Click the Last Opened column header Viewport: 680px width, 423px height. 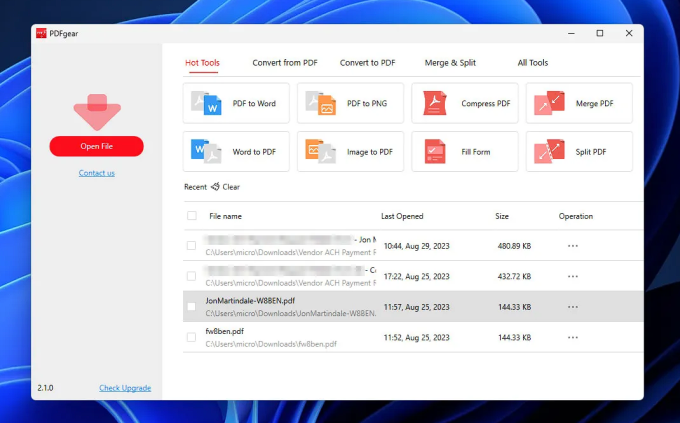click(402, 216)
